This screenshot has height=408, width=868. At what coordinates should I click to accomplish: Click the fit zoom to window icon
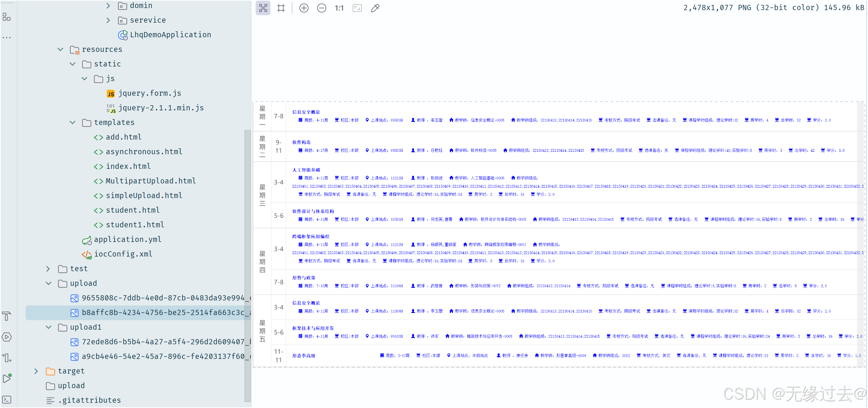pyautogui.click(x=357, y=8)
